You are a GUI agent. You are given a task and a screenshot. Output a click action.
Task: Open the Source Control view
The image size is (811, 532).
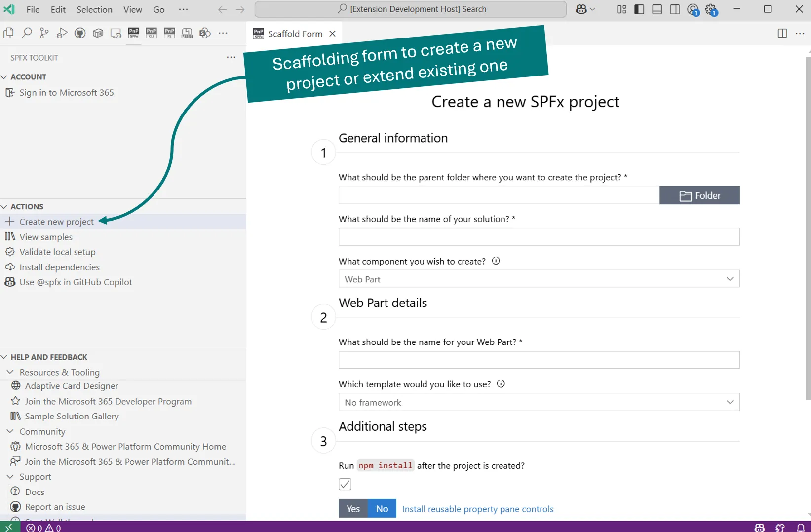44,33
